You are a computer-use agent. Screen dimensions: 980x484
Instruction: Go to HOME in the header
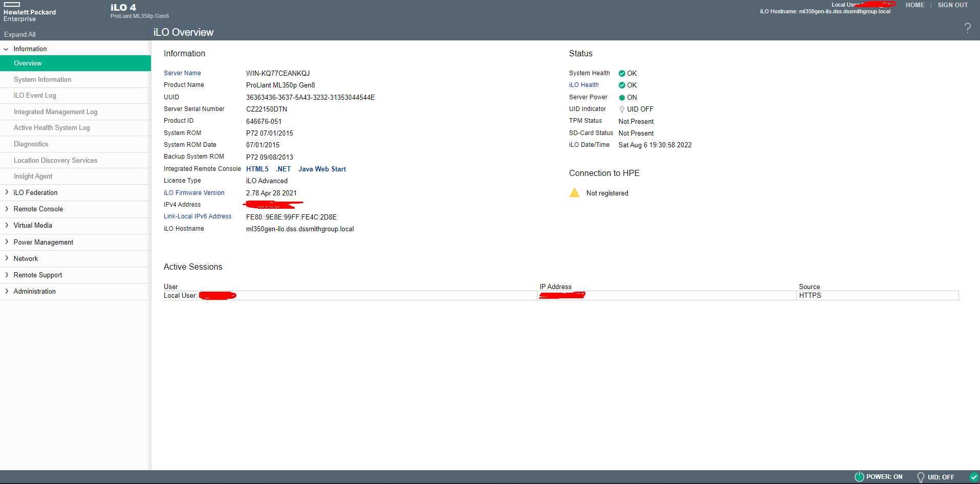[914, 5]
